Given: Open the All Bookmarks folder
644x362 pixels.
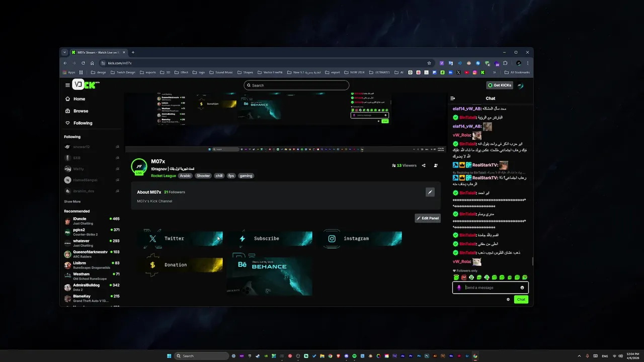Looking at the screenshot, I should [517, 72].
